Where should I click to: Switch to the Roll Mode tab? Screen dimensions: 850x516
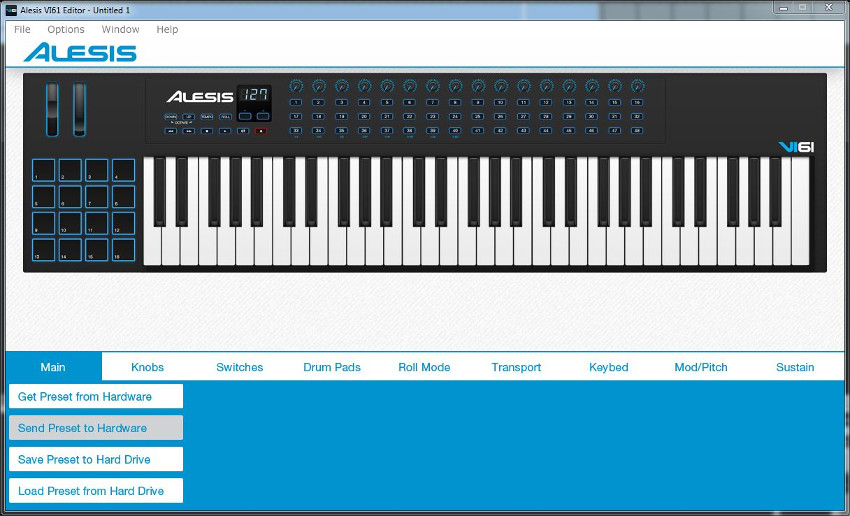coord(424,367)
